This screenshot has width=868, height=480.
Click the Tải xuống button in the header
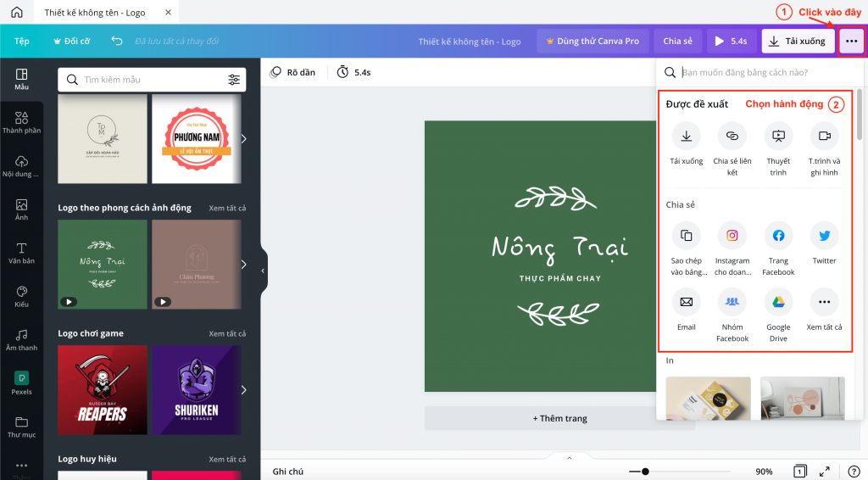(798, 41)
